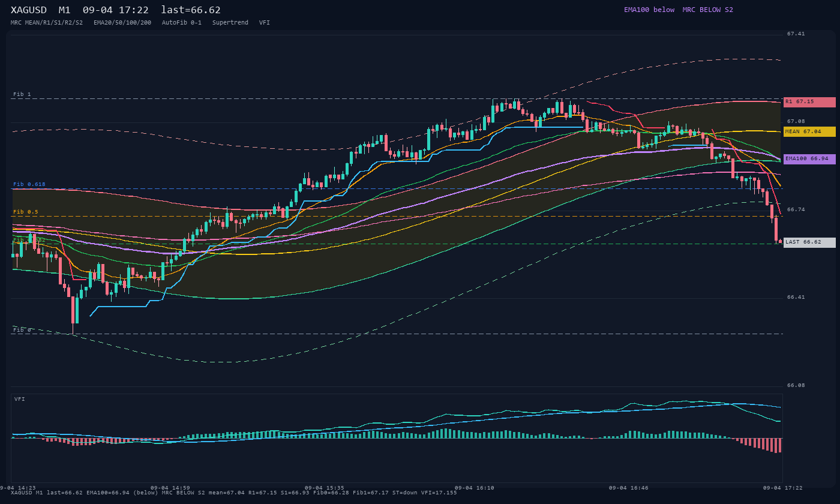Select the 09-04 15:35 time axis label
This screenshot has width=840, height=504.
click(325, 488)
